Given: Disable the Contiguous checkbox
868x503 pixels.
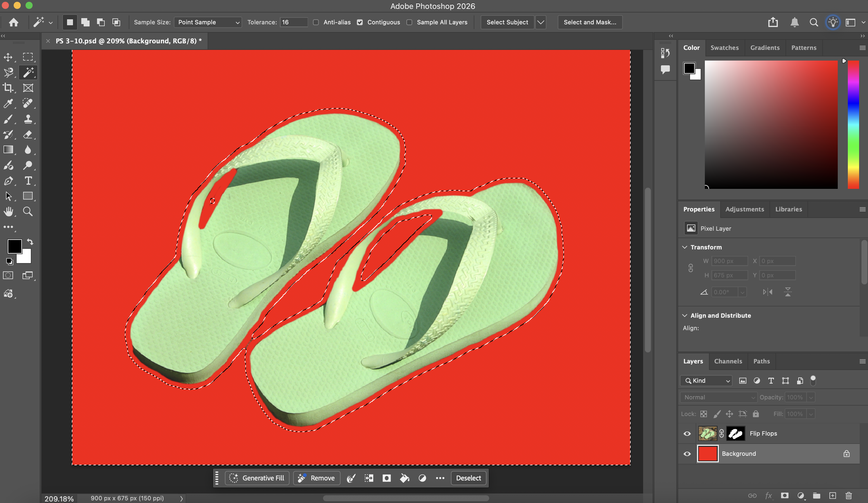Looking at the screenshot, I should (x=360, y=22).
